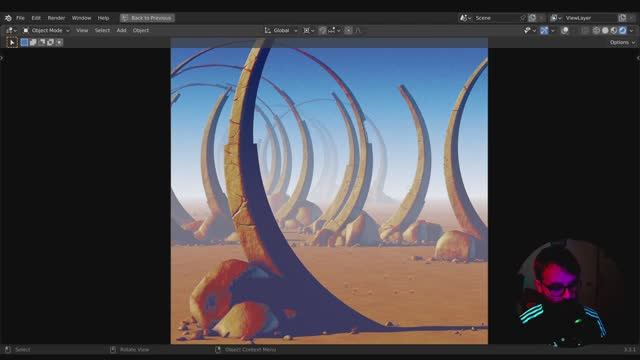The width and height of the screenshot is (640, 360).
Task: Toggle the snap magnet icon
Action: (322, 30)
